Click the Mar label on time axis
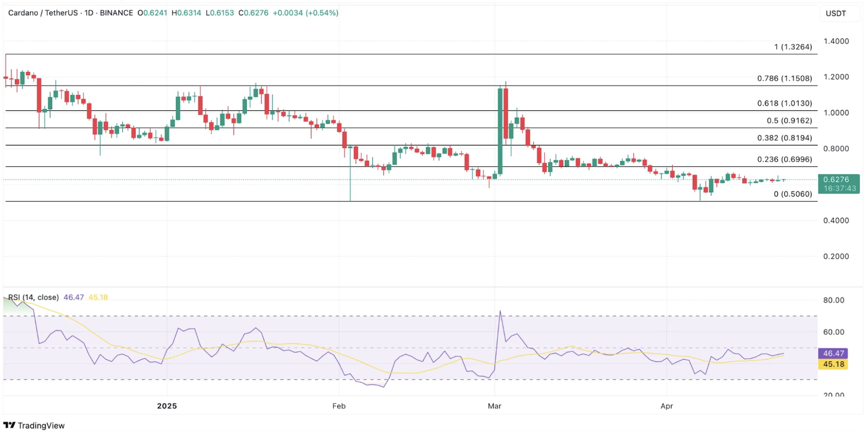868x432 pixels. (x=494, y=406)
